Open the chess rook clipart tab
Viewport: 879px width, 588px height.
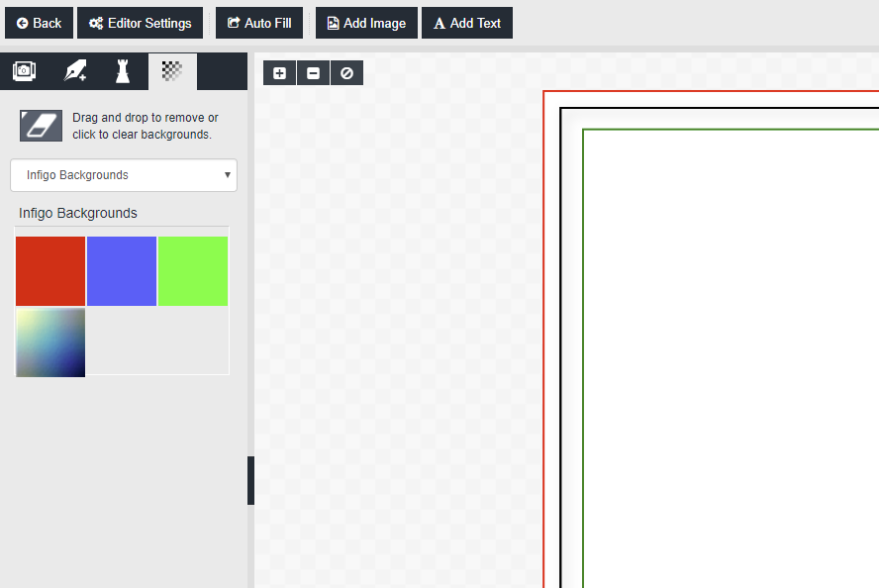pos(123,71)
